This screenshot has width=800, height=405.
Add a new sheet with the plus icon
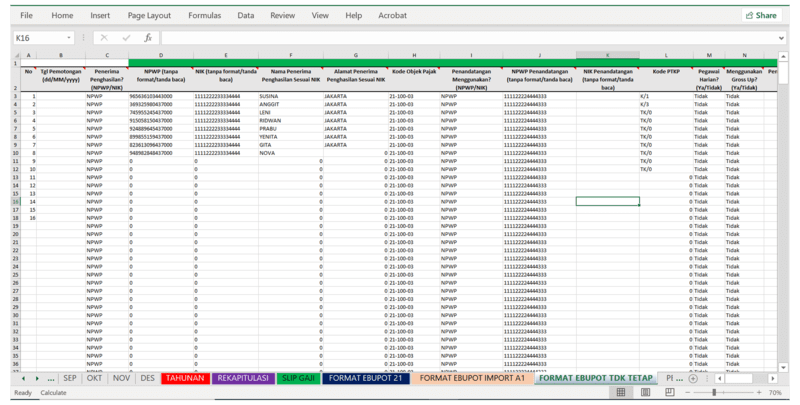(x=693, y=378)
